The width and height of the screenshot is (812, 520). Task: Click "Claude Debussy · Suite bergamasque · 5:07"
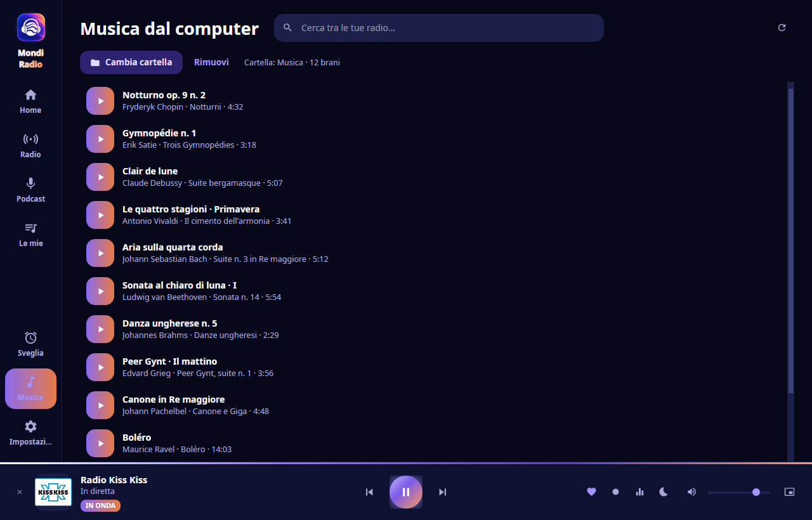[x=202, y=183]
